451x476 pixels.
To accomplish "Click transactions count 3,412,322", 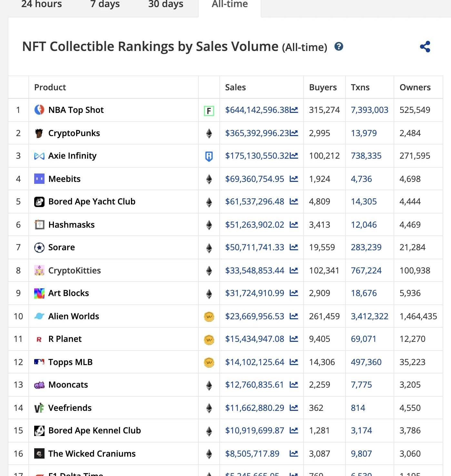I will 369,316.
